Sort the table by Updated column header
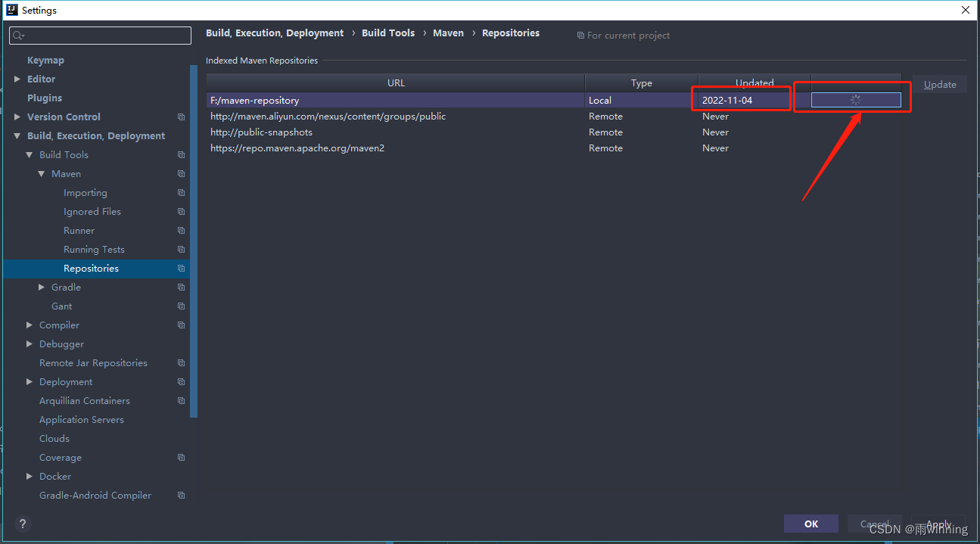This screenshot has width=980, height=544. 754,83
